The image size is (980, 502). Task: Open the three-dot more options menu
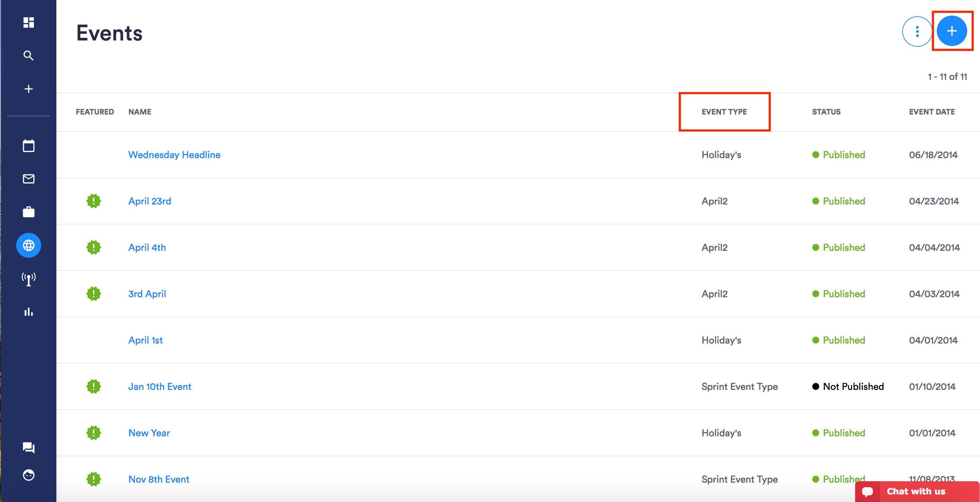pyautogui.click(x=917, y=31)
